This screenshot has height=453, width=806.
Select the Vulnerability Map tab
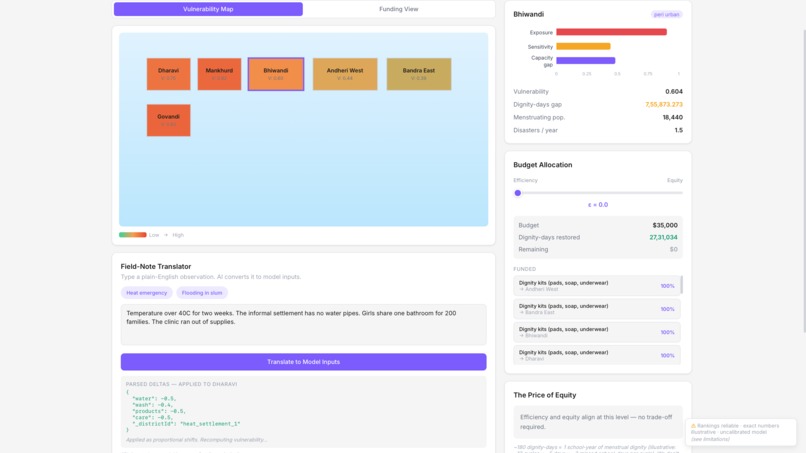(208, 9)
